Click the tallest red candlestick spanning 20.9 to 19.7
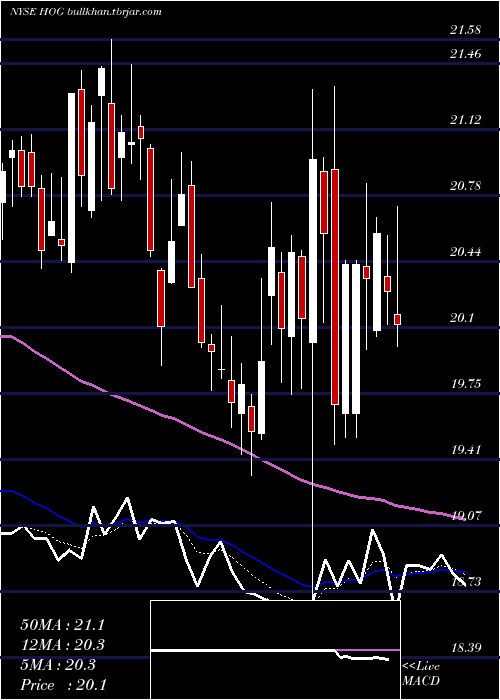500x700 pixels. point(335,287)
